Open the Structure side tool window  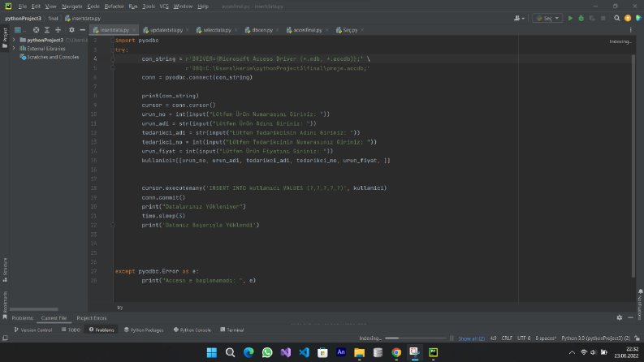(5, 269)
